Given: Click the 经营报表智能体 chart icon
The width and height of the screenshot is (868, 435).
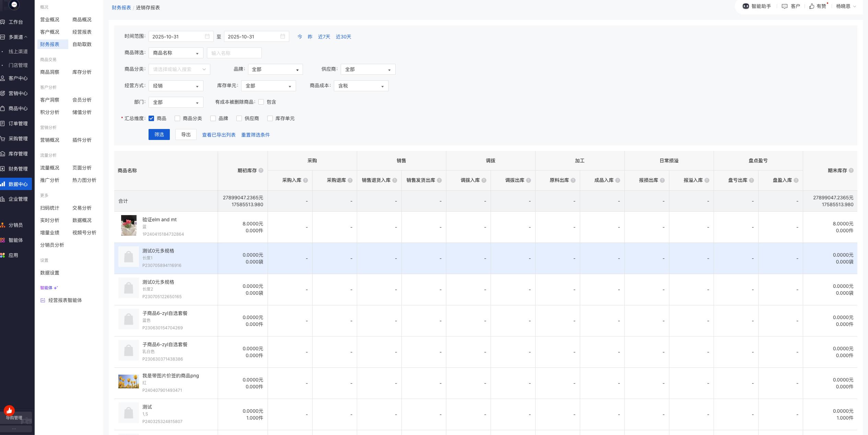Looking at the screenshot, I should [x=43, y=300].
